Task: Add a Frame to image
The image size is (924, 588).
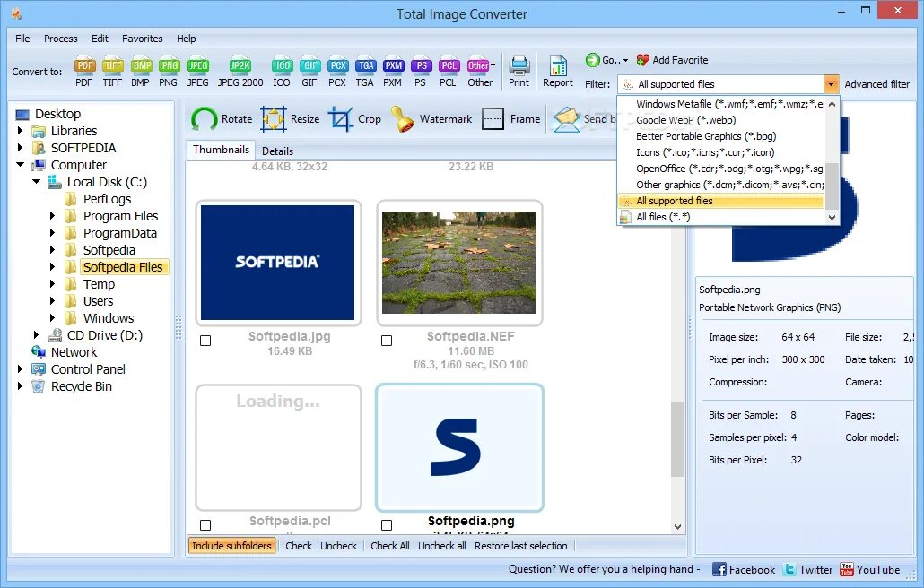Action: tap(510, 119)
